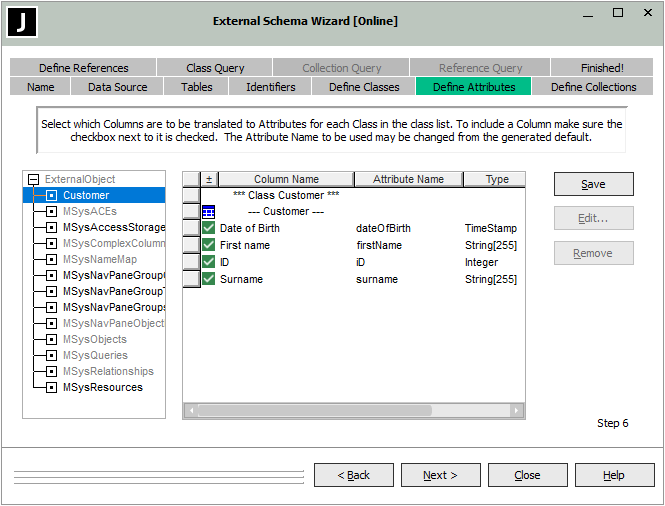This screenshot has width=665, height=506.
Task: Uncheck the ID column checkbox
Action: (208, 262)
